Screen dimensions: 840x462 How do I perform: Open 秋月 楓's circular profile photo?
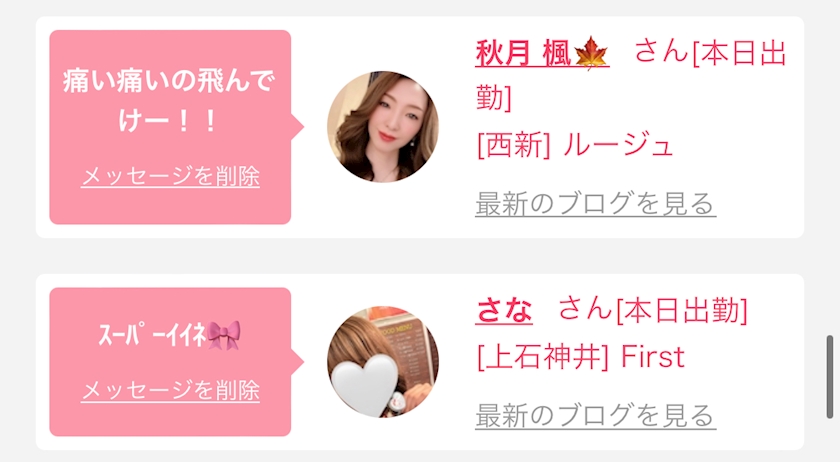[x=382, y=126]
